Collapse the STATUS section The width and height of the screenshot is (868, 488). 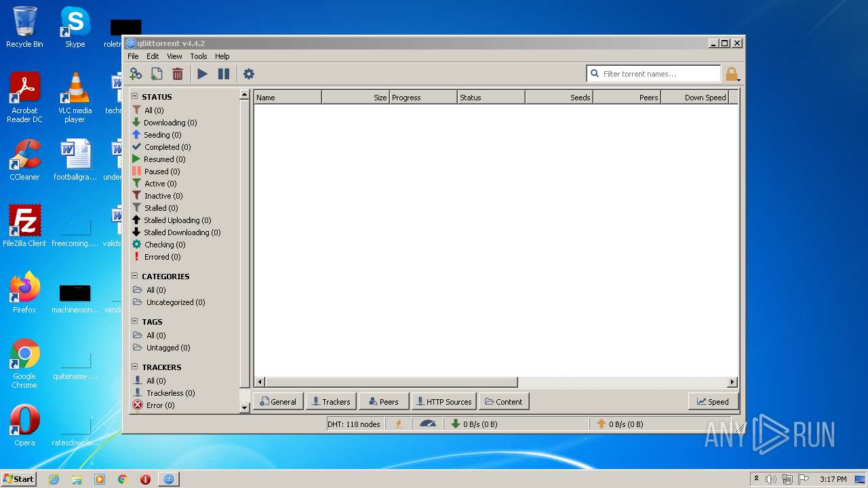pos(134,96)
